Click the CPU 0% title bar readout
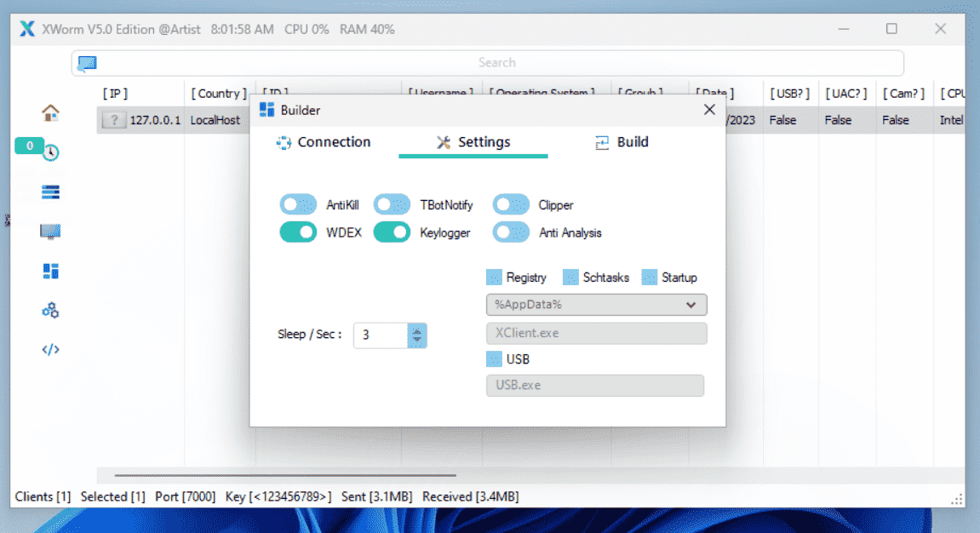 click(x=307, y=29)
